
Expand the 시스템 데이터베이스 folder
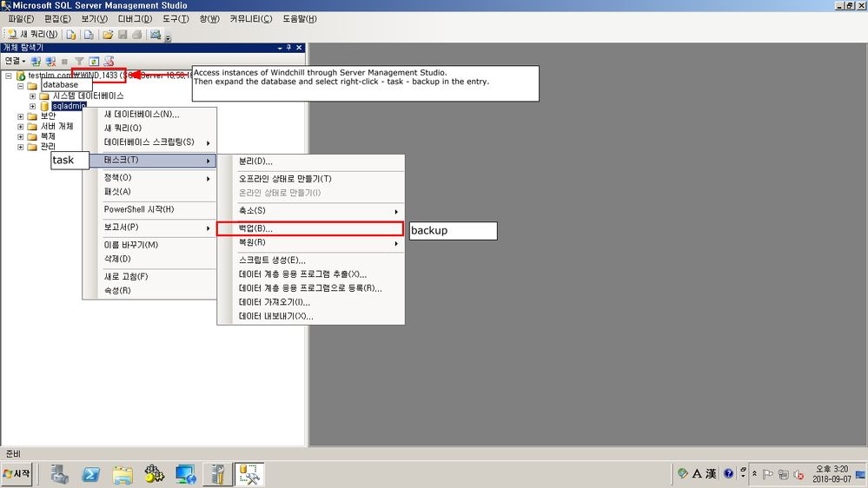click(x=33, y=96)
